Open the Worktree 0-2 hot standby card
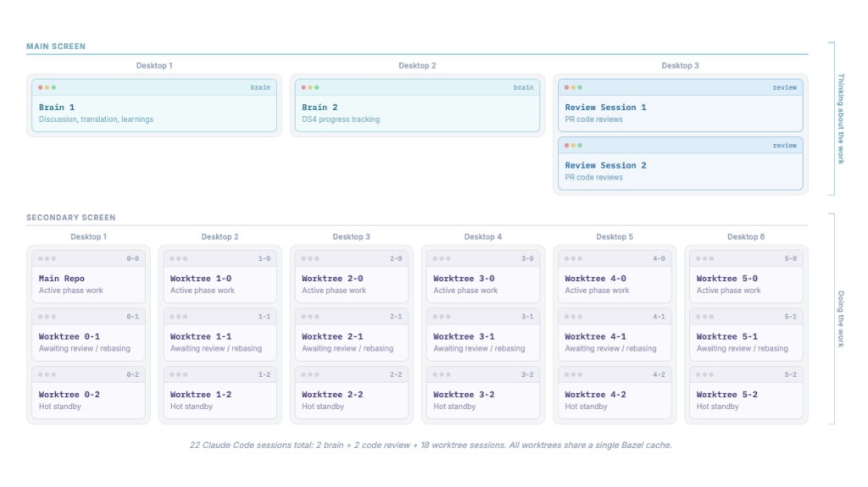The width and height of the screenshot is (868, 487). point(88,393)
